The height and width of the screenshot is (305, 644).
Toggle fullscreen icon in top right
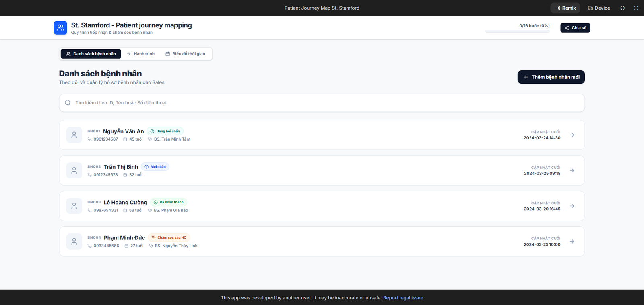pyautogui.click(x=636, y=8)
